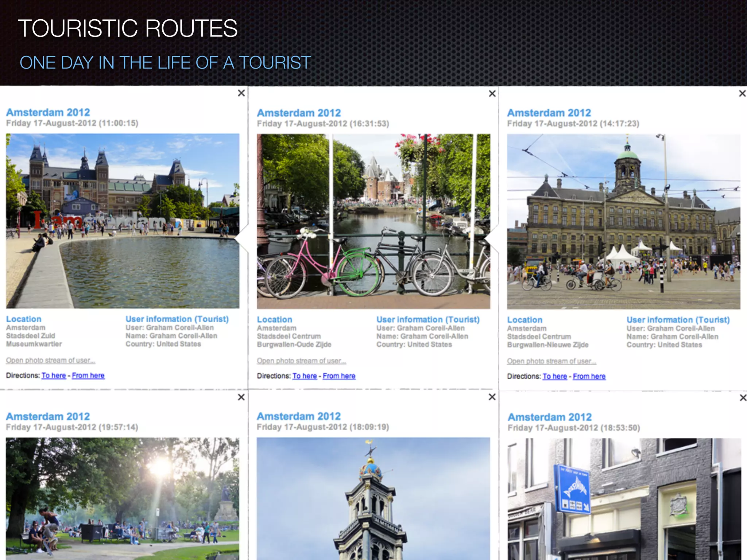This screenshot has height=560, width=747.
Task: Click 'Amsterdam 2012' title above 18:09:19 timestamp
Action: (299, 416)
